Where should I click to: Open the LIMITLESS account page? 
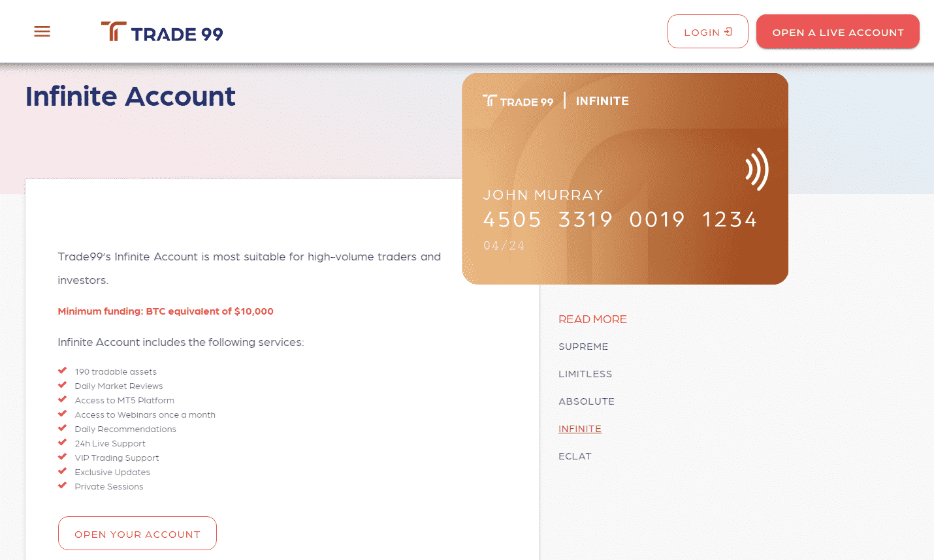(585, 374)
